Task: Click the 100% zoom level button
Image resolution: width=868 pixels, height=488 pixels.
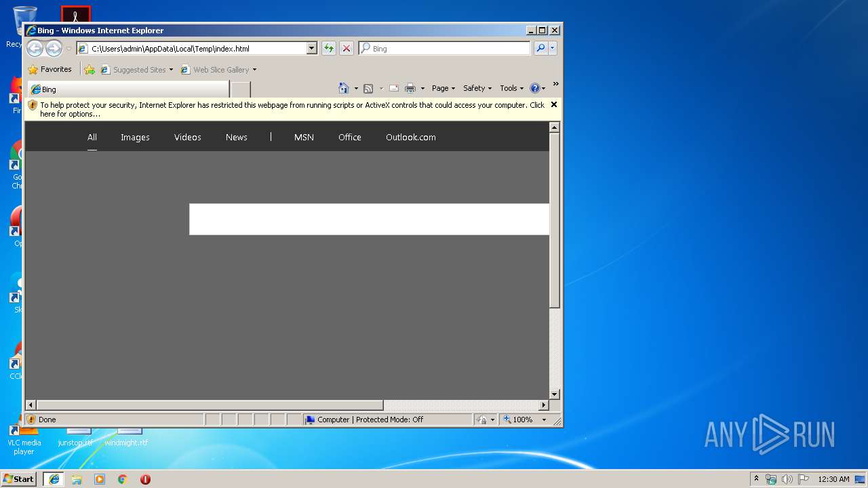Action: point(519,420)
